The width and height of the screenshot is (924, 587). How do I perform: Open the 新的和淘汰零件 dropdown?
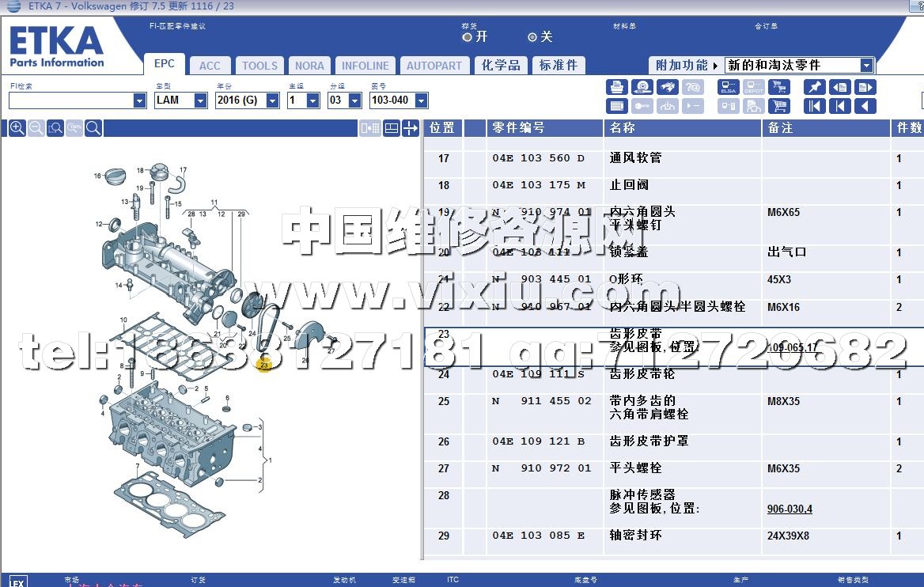click(x=867, y=66)
